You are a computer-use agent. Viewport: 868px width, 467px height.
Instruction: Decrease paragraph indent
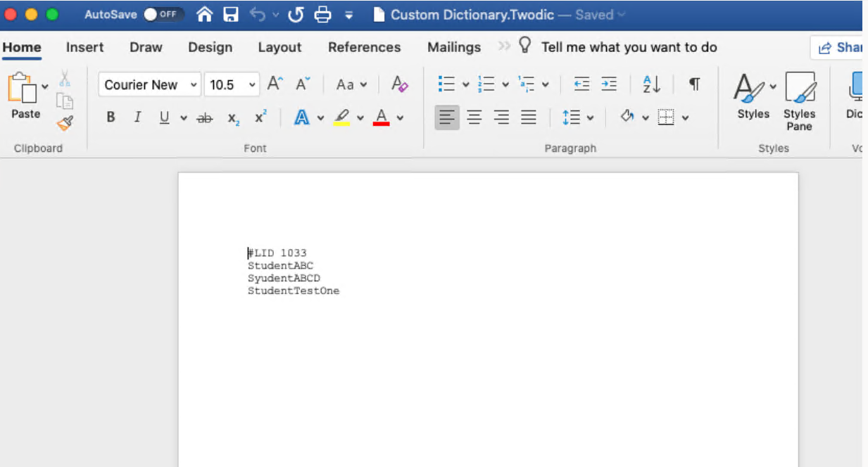click(x=581, y=84)
